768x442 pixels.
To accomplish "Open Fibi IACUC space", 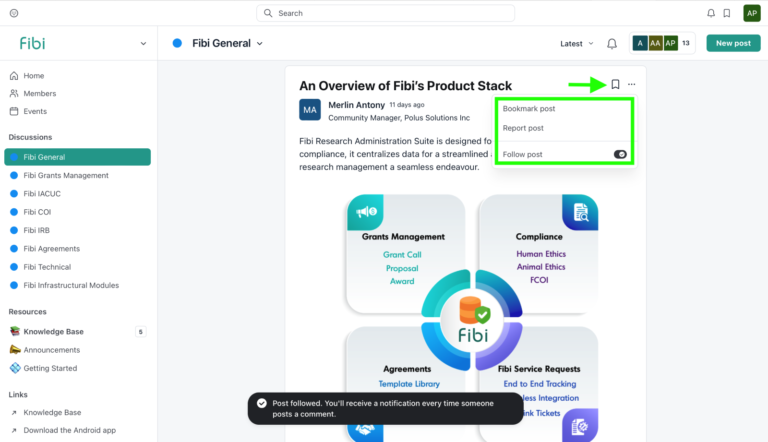I will (x=77, y=194).
